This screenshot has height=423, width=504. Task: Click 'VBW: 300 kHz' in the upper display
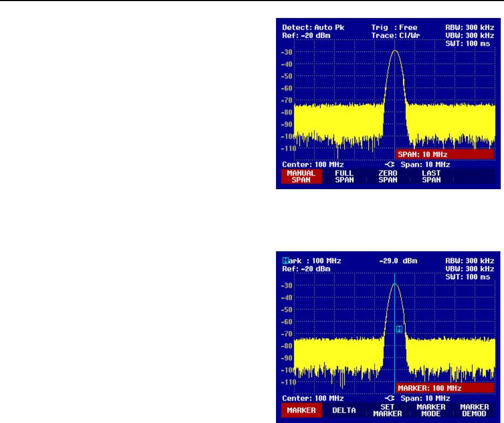pos(470,35)
